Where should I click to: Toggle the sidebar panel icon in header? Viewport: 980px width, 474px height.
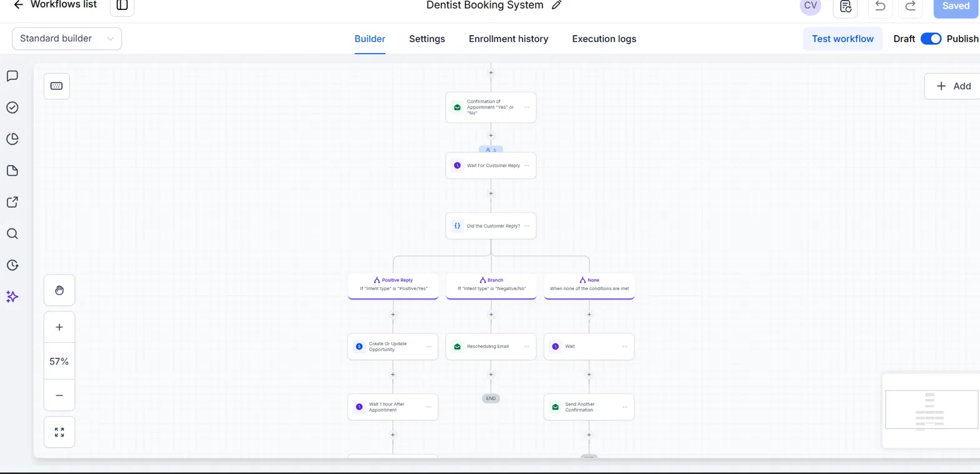click(122, 6)
